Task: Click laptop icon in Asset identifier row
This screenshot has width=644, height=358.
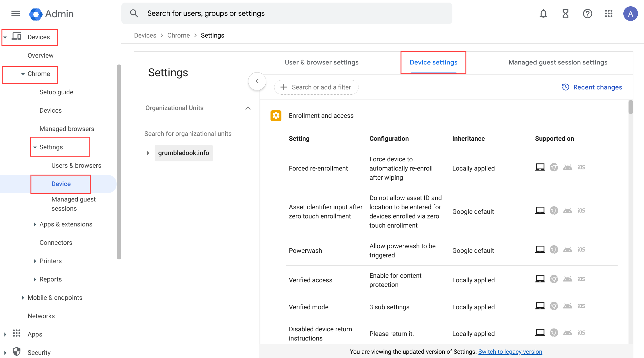Action: (x=540, y=210)
